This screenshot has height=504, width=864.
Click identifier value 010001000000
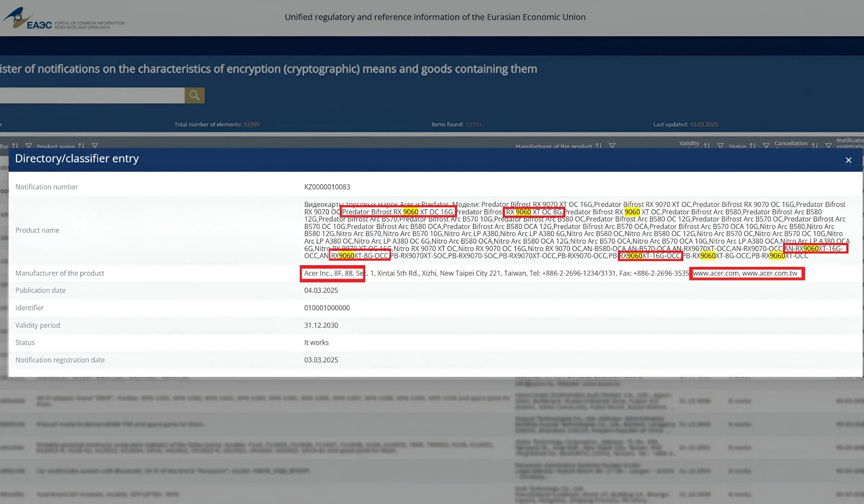pos(327,308)
